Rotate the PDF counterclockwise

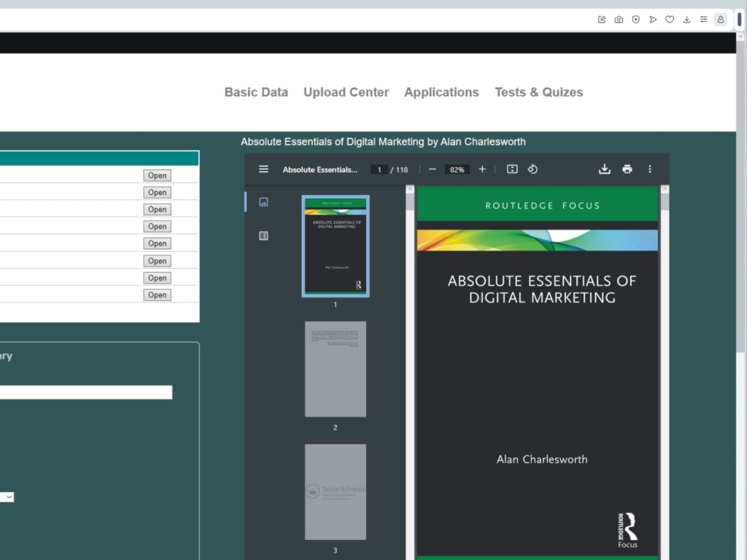pyautogui.click(x=533, y=169)
